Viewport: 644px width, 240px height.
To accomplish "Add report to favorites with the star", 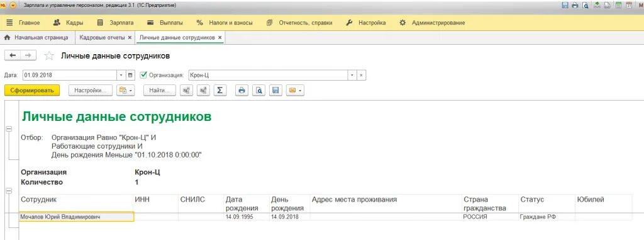I will (49, 56).
